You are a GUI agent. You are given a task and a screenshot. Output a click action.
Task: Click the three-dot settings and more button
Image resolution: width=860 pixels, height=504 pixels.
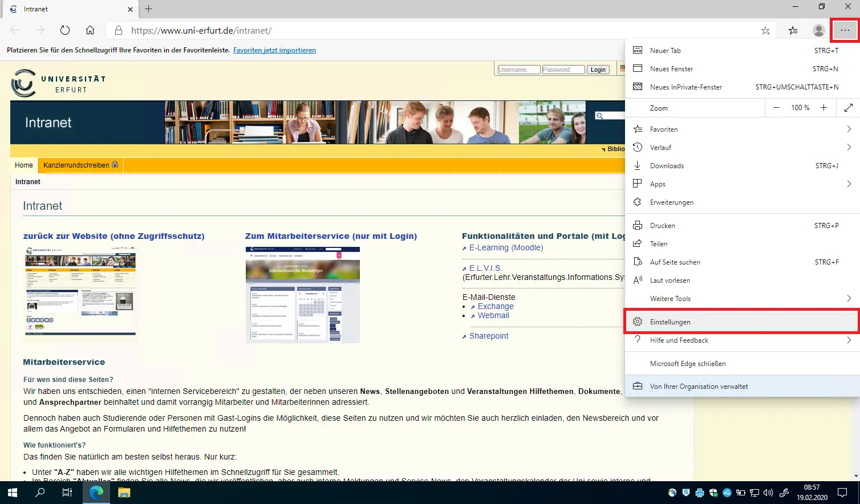coord(845,31)
